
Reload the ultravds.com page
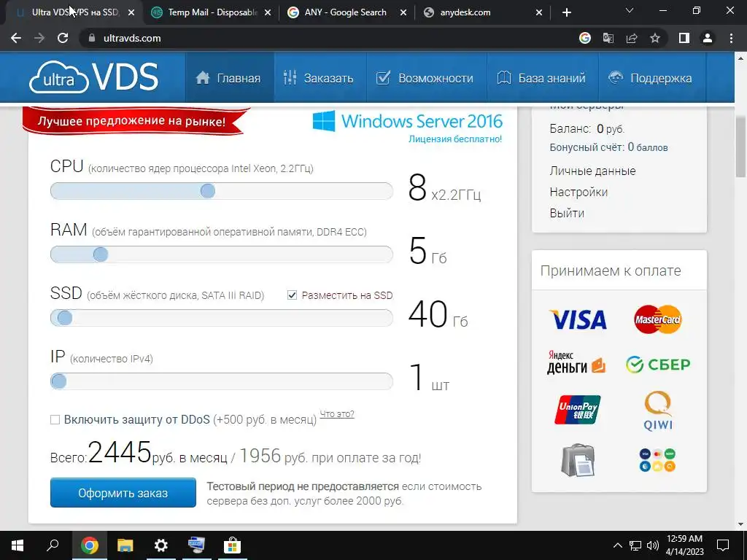(x=63, y=38)
